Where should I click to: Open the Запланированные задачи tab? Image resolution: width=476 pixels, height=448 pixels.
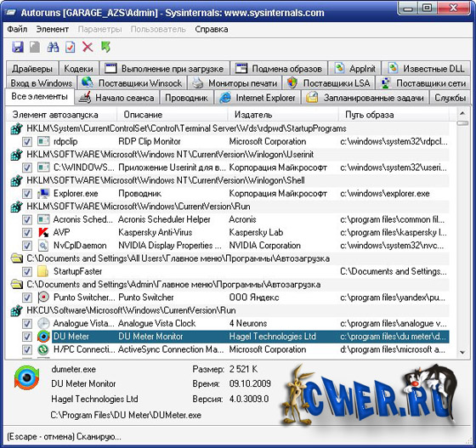[x=365, y=98]
